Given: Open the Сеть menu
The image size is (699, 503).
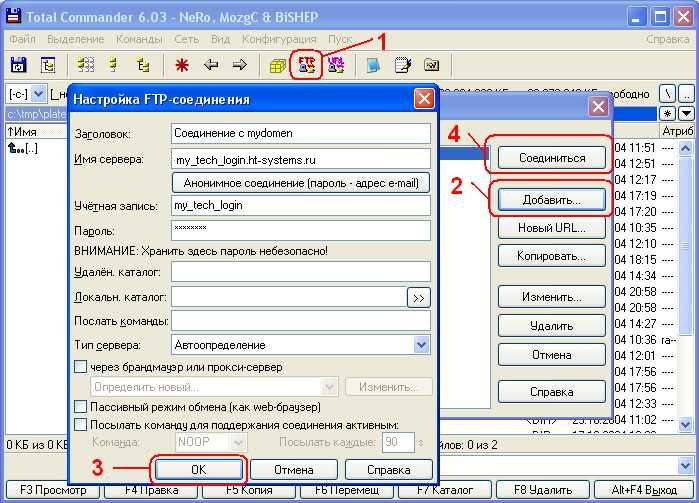Looking at the screenshot, I should (185, 39).
